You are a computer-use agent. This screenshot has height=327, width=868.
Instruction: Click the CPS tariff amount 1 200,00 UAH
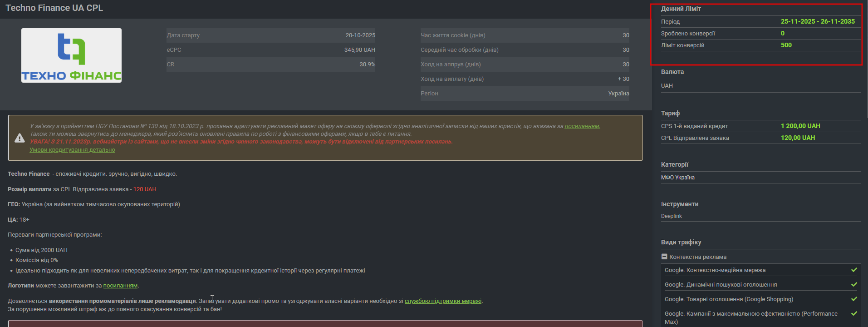click(x=800, y=126)
